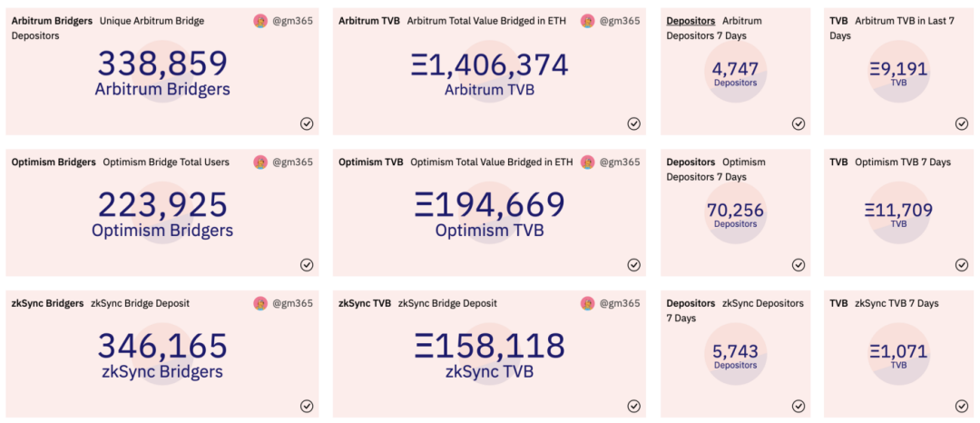Image resolution: width=980 pixels, height=423 pixels.
Task: Click the avatar icon on the Arbitrum Bridgers card
Action: [260, 21]
